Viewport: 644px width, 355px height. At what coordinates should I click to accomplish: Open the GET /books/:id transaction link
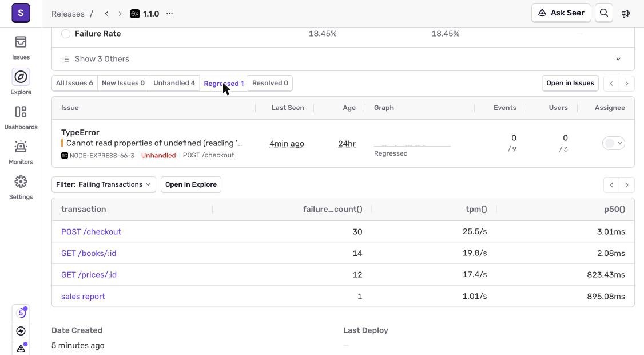[x=89, y=253]
